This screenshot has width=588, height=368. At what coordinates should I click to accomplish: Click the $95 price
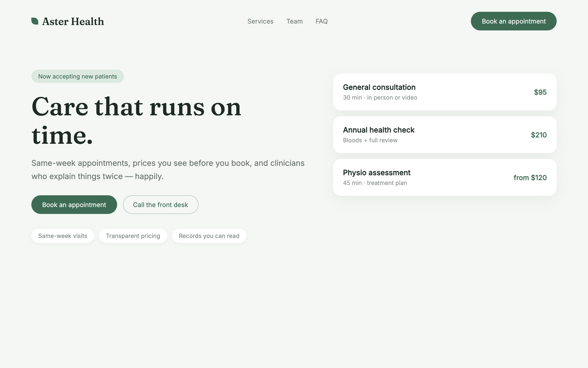pyautogui.click(x=540, y=92)
